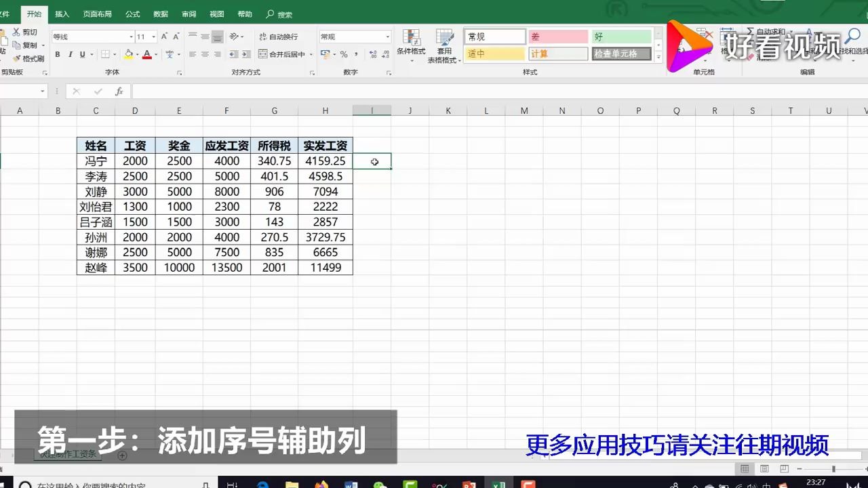Open Format as Table (套用表格格式)
The height and width of the screenshot is (488, 868).
[x=444, y=46]
